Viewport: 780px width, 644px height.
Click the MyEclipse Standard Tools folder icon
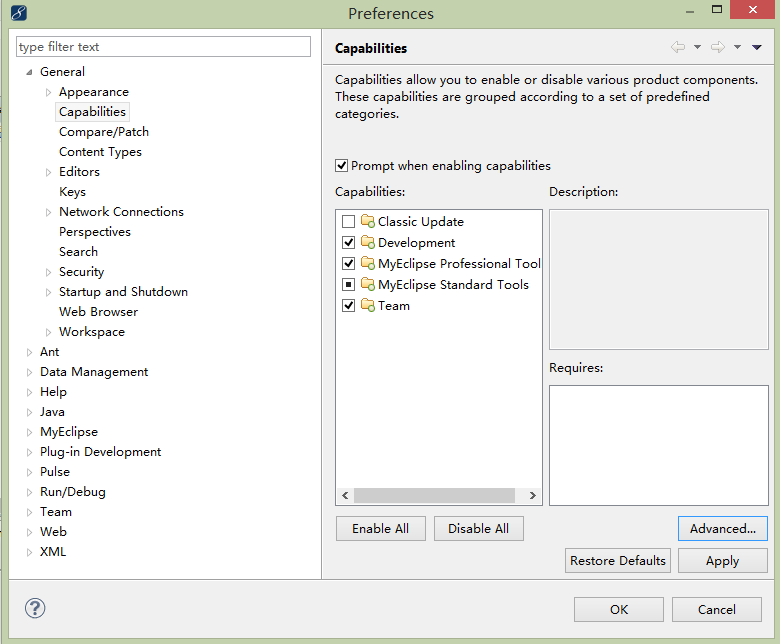click(x=368, y=284)
